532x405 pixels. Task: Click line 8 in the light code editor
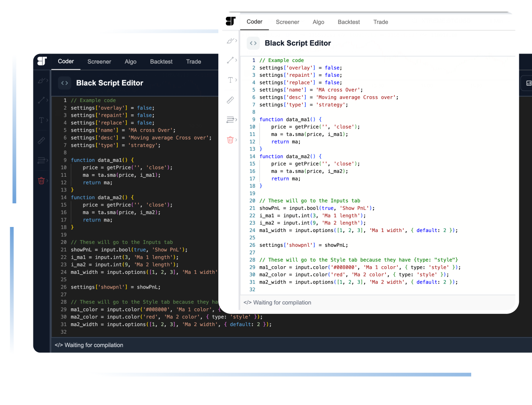(296, 112)
